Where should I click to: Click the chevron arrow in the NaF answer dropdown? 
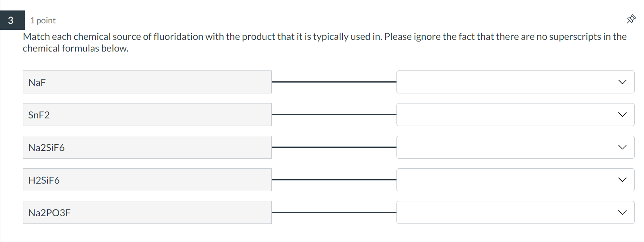(622, 82)
